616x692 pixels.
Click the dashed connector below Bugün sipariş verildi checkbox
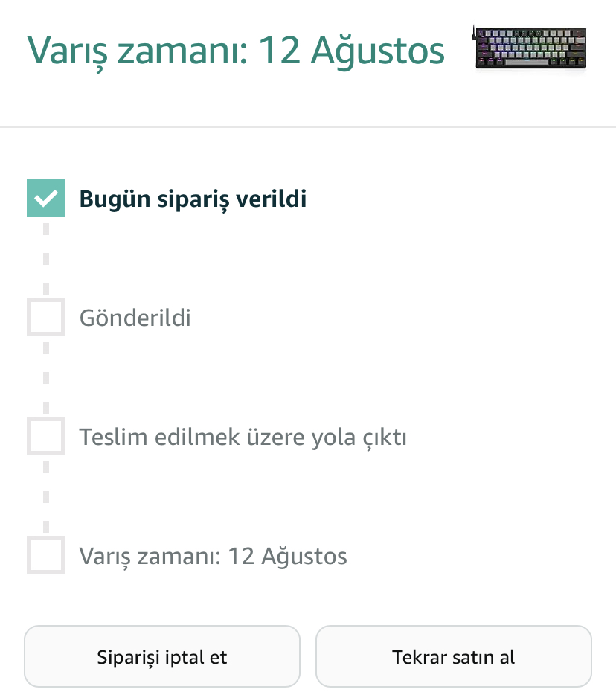(x=46, y=257)
